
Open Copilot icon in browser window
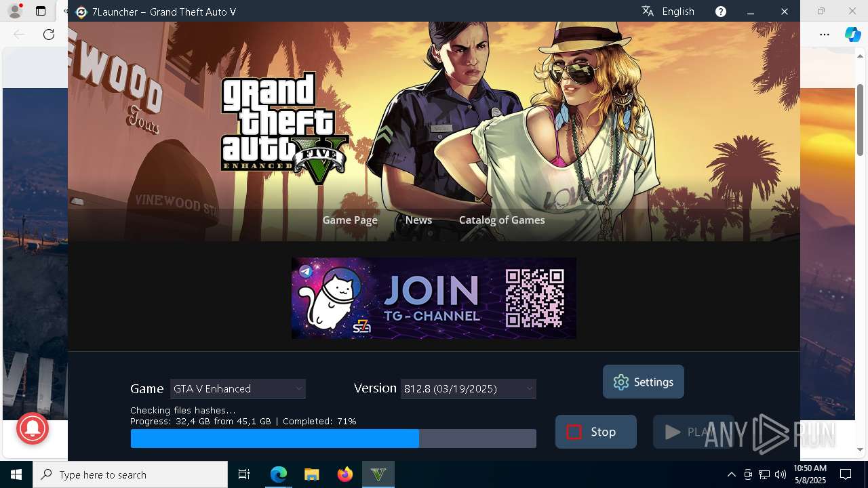point(852,34)
